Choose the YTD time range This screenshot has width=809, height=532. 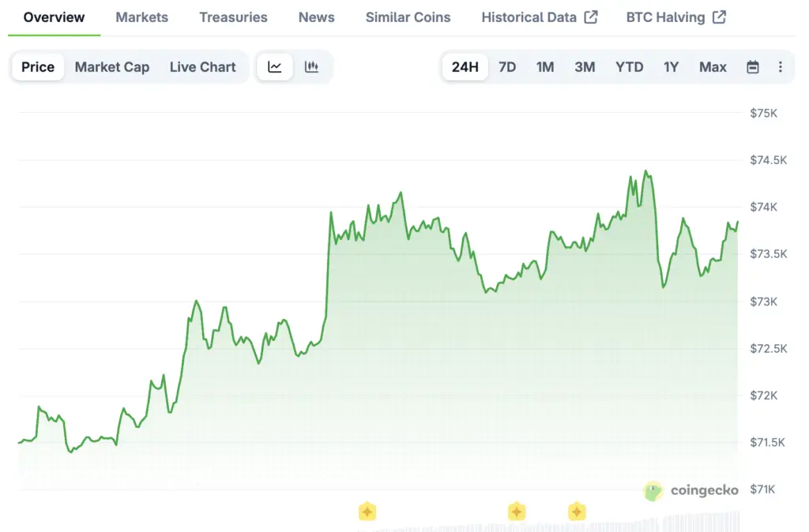tap(629, 67)
